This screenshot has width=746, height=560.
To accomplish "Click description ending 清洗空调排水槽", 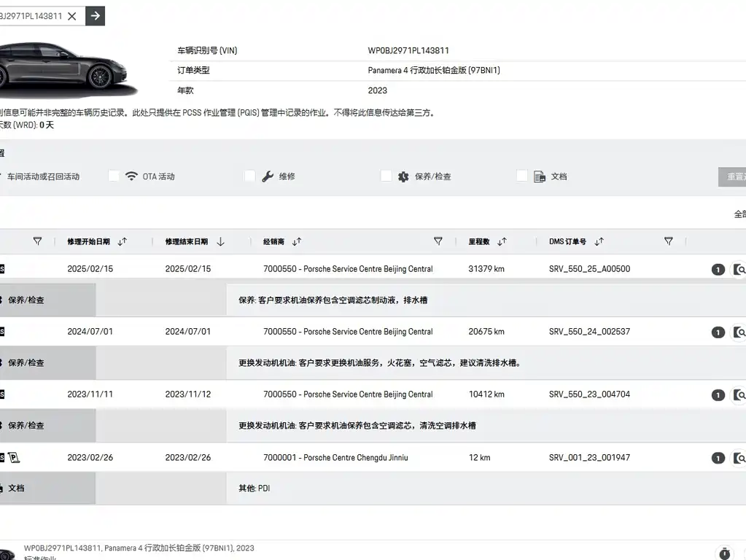I will click(x=357, y=426).
